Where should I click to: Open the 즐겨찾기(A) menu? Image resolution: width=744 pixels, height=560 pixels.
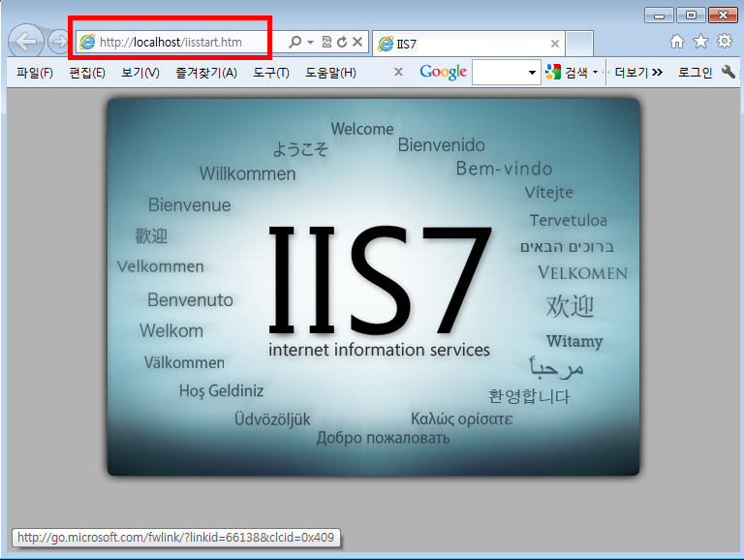point(206,73)
